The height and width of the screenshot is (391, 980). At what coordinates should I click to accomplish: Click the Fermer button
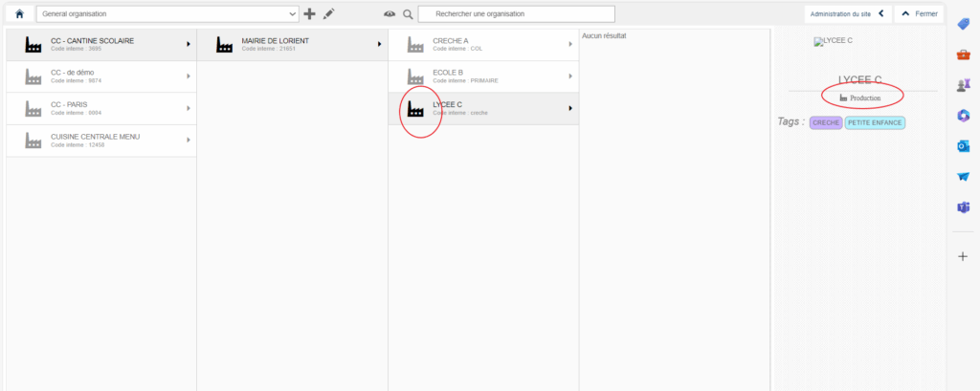coord(919,14)
